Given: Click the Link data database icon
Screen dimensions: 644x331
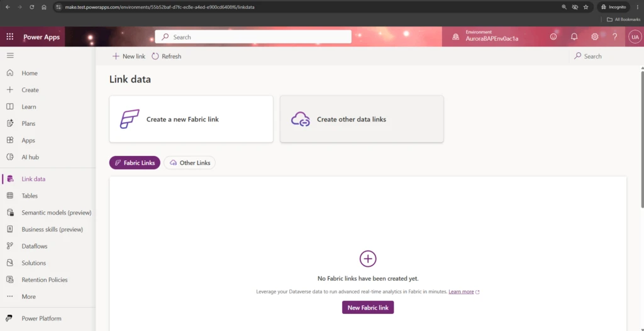Looking at the screenshot, I should click(10, 179).
